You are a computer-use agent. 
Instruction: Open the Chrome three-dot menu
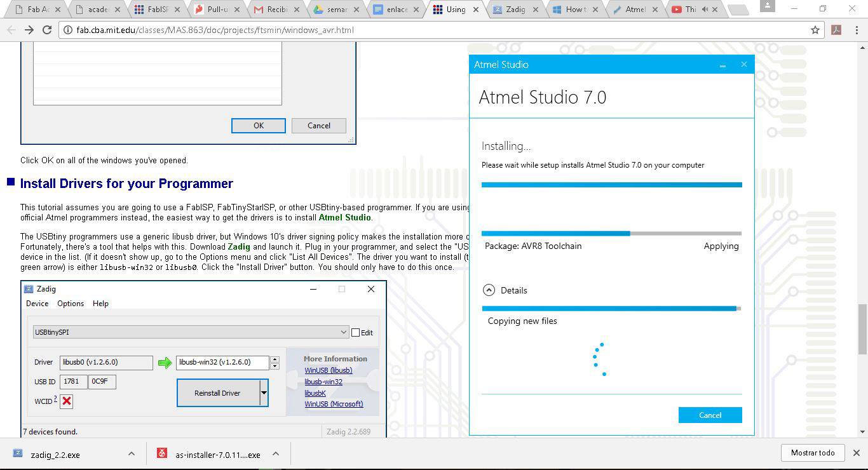[856, 30]
